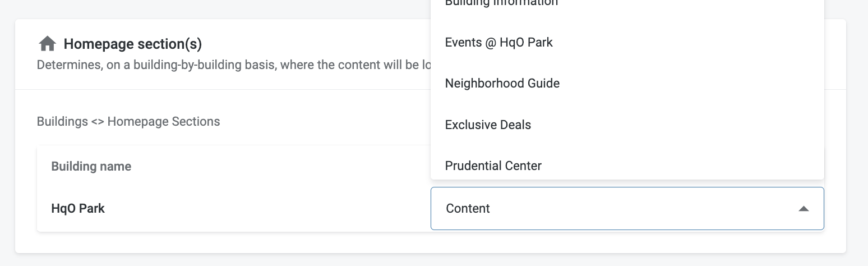Select Prudential Center in the dropdown list
The width and height of the screenshot is (868, 266).
click(x=493, y=166)
